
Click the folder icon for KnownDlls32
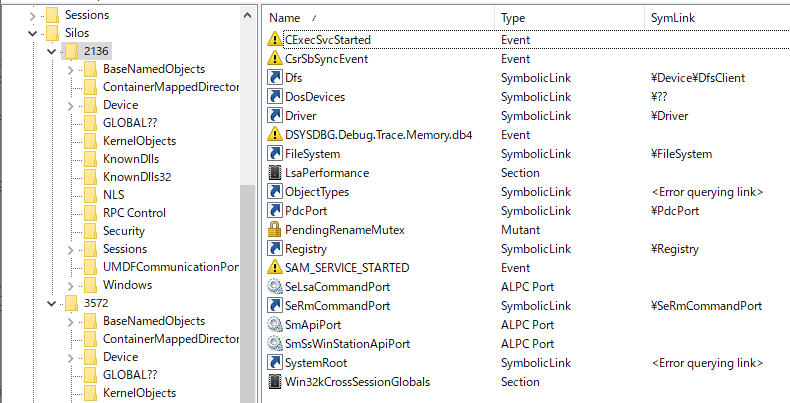click(x=90, y=177)
